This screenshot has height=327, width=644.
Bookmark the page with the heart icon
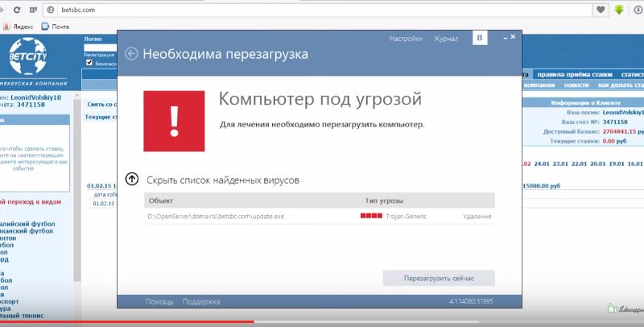[x=601, y=10]
